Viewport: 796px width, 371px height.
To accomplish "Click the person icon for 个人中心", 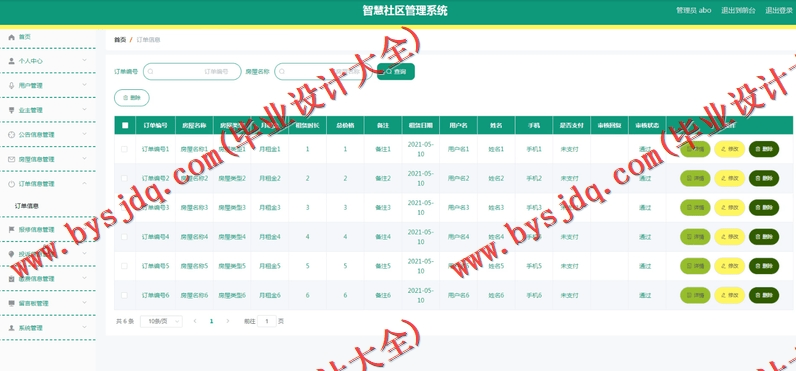I will [12, 61].
